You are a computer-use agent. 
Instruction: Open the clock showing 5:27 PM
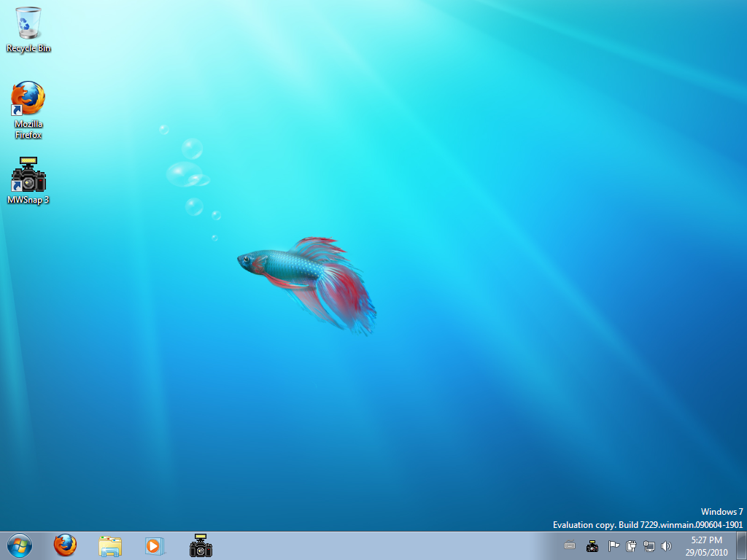pyautogui.click(x=707, y=546)
